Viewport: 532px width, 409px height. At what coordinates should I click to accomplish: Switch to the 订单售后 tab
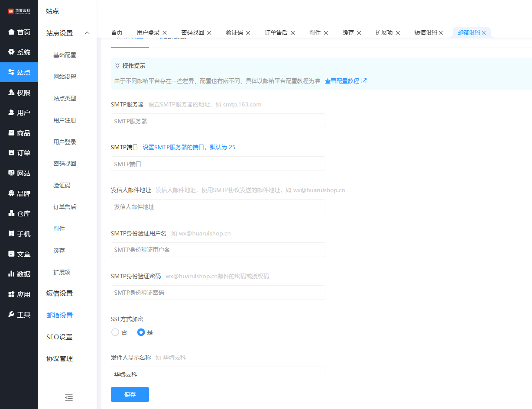(276, 32)
